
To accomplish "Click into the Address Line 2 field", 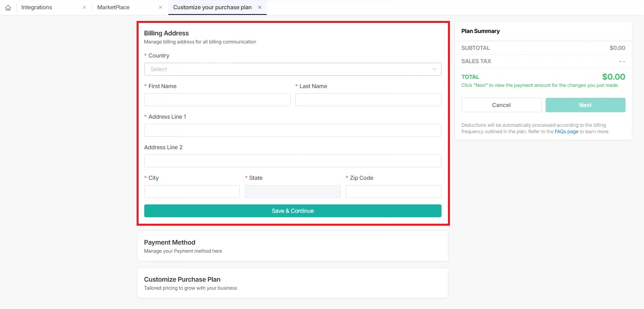I will point(292,161).
